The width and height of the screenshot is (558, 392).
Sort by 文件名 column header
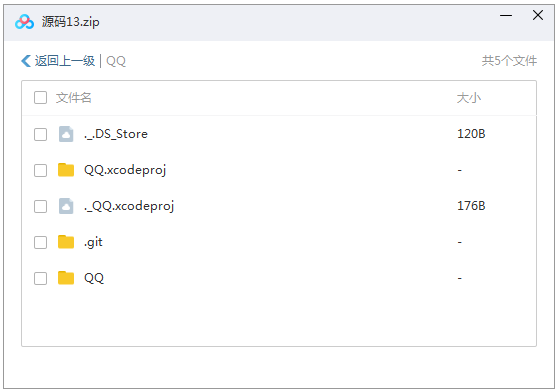point(74,97)
